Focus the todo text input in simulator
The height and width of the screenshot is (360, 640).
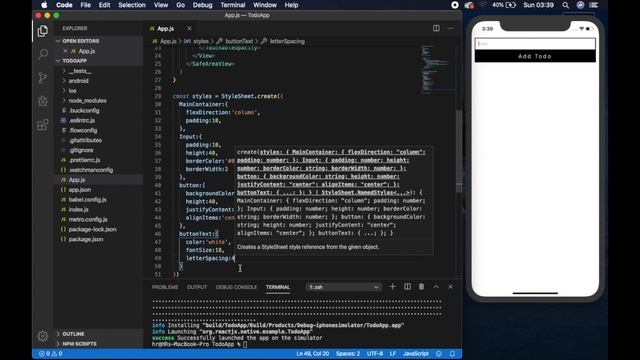pos(535,44)
